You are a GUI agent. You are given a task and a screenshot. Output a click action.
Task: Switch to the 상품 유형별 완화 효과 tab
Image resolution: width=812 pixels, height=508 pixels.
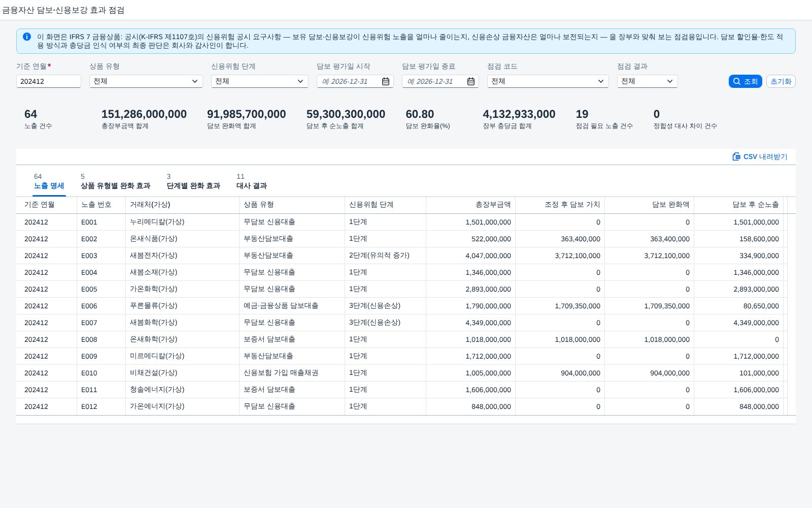coord(115,181)
